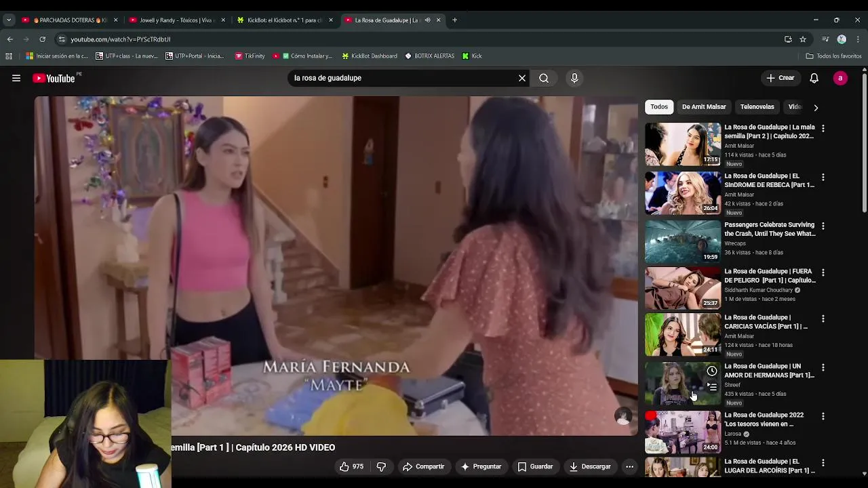Open Cómo Instalar y... bookmark
This screenshot has width=868, height=488.
click(x=302, y=56)
